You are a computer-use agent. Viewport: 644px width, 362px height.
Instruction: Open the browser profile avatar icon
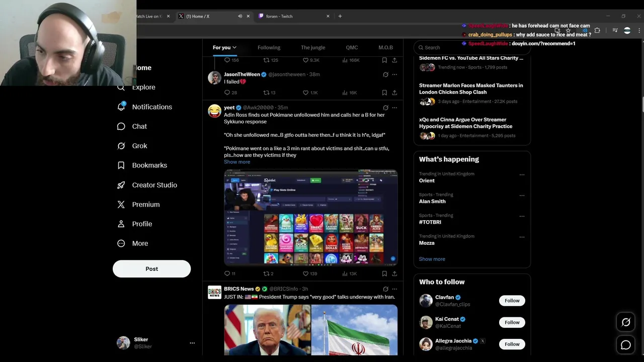tap(627, 31)
